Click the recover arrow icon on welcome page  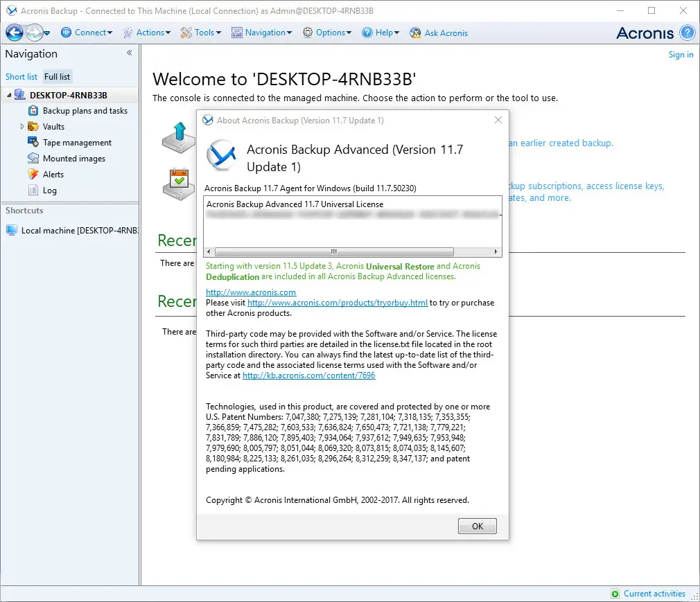[179, 137]
